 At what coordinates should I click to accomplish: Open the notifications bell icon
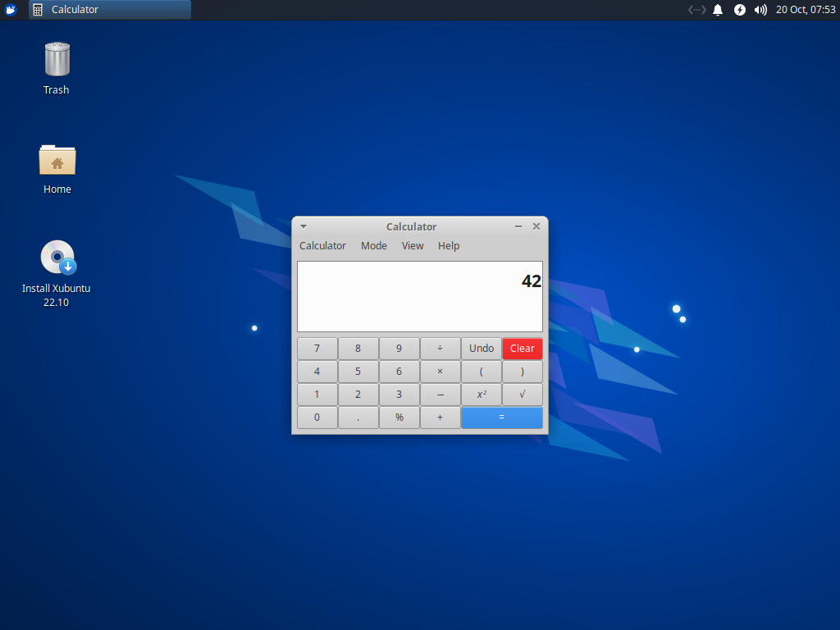click(718, 10)
